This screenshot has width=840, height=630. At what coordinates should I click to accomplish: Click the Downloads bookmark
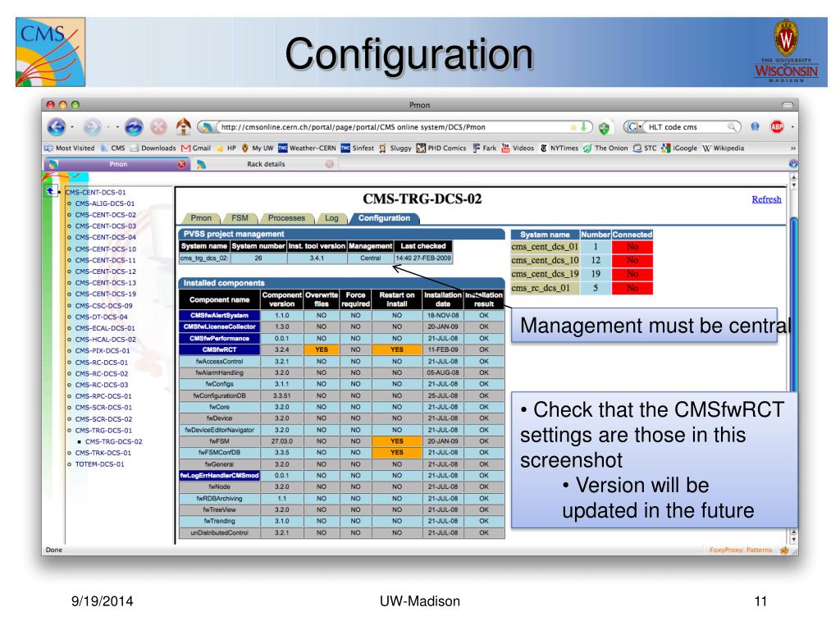click(153, 148)
